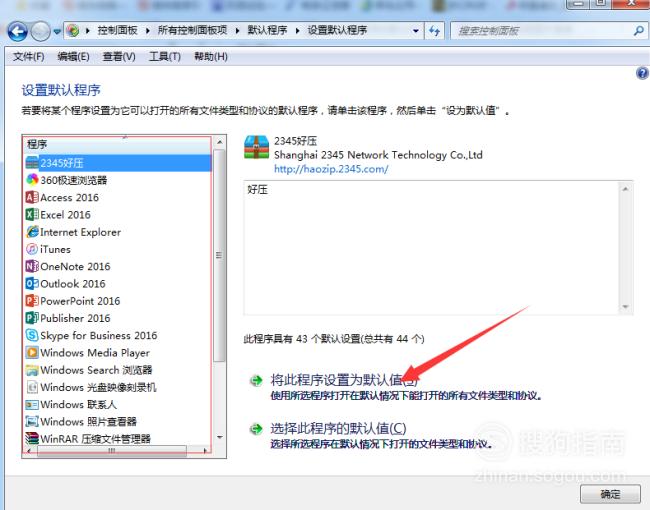Select Publisher 2016 in the list
The width and height of the screenshot is (650, 510).
coord(118,318)
